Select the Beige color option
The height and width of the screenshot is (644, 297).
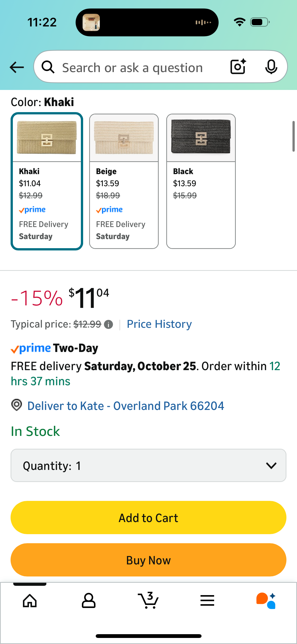124,181
